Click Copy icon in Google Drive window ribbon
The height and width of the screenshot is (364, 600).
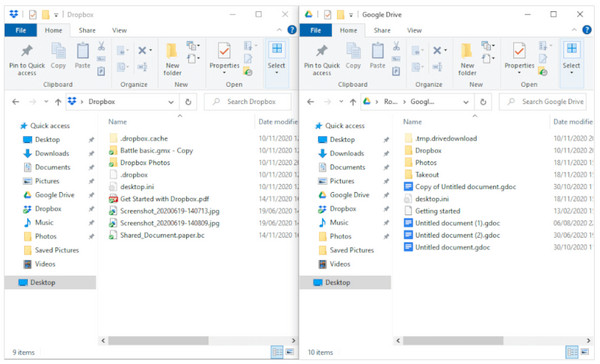353,56
